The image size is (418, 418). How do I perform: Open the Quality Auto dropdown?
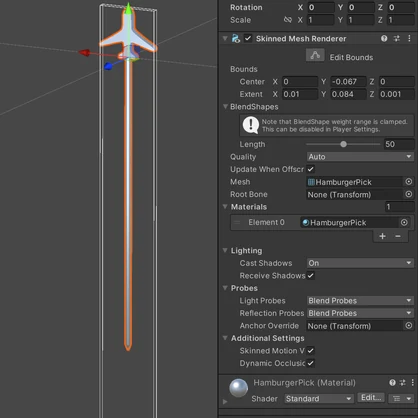coord(360,157)
